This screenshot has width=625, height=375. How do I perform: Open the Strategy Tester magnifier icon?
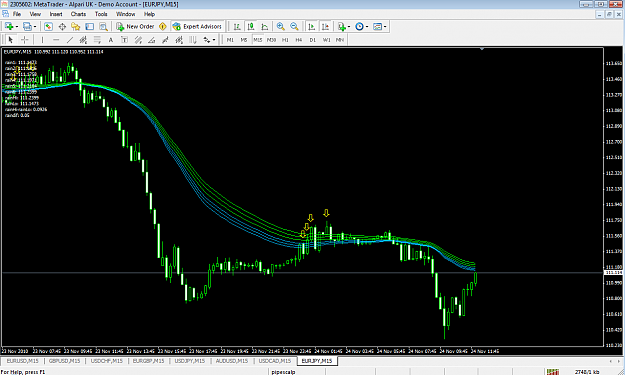pyautogui.click(x=103, y=27)
